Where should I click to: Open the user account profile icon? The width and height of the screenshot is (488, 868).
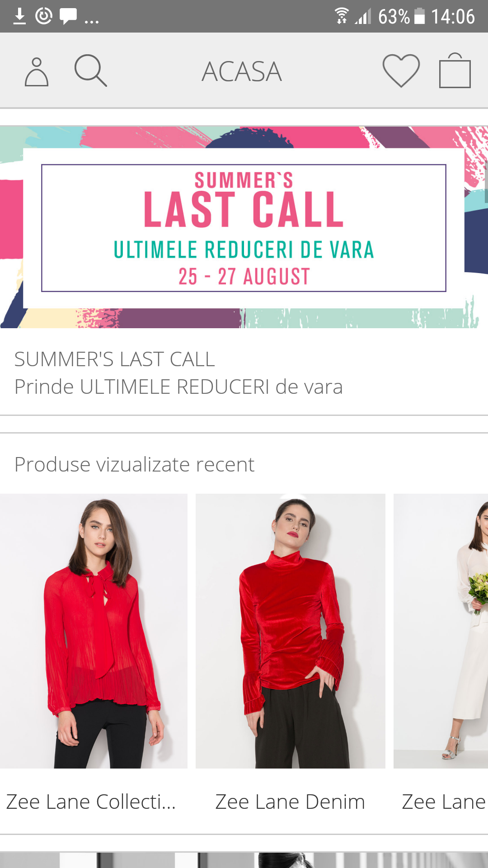point(37,72)
